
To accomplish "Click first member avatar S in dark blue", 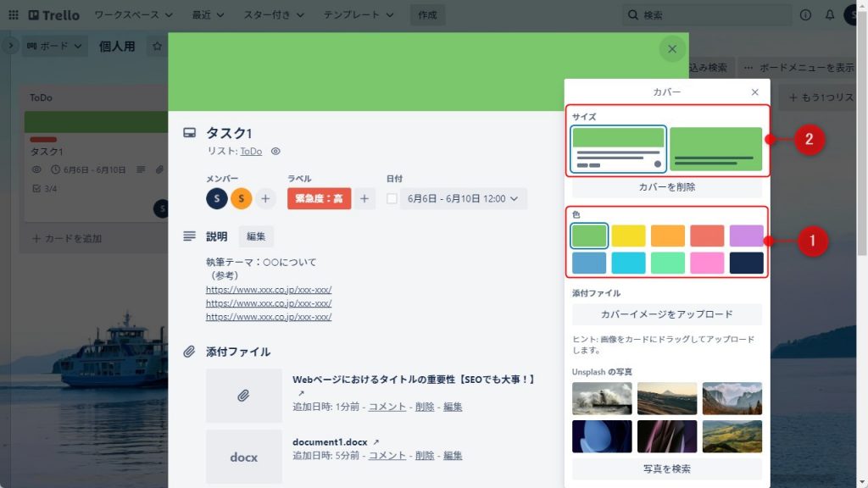I will [x=217, y=198].
